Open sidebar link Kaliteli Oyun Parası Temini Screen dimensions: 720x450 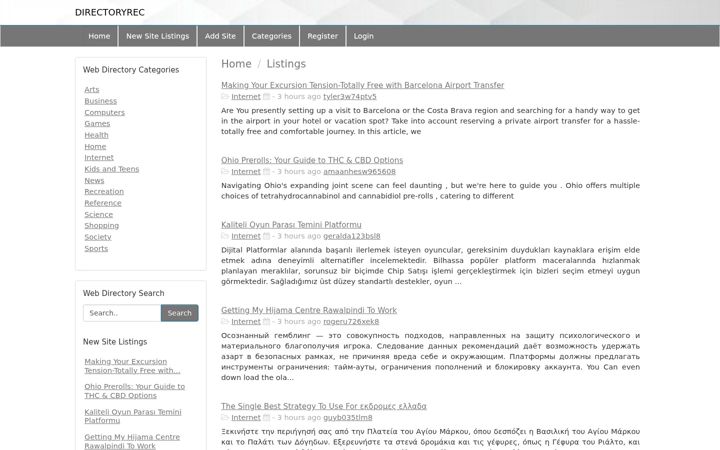click(133, 416)
